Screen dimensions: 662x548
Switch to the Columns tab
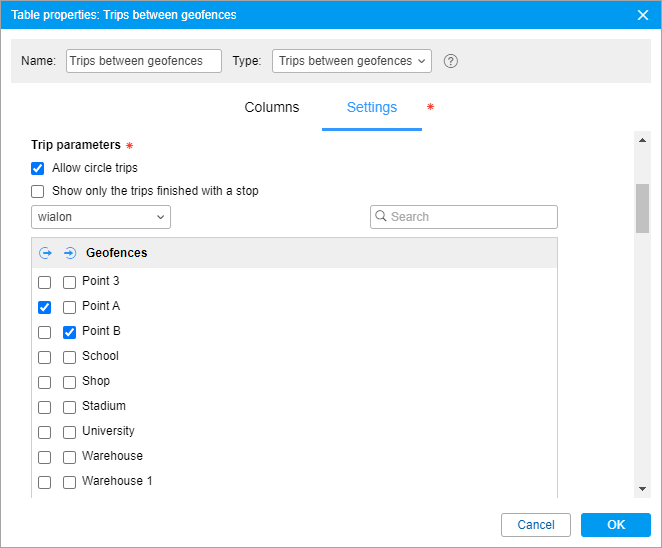tap(272, 108)
